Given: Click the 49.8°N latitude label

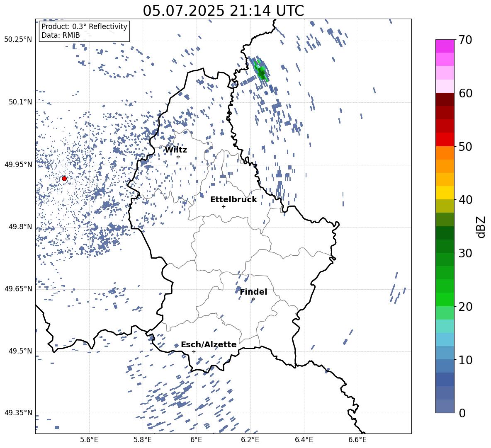Looking at the screenshot, I should [20, 227].
